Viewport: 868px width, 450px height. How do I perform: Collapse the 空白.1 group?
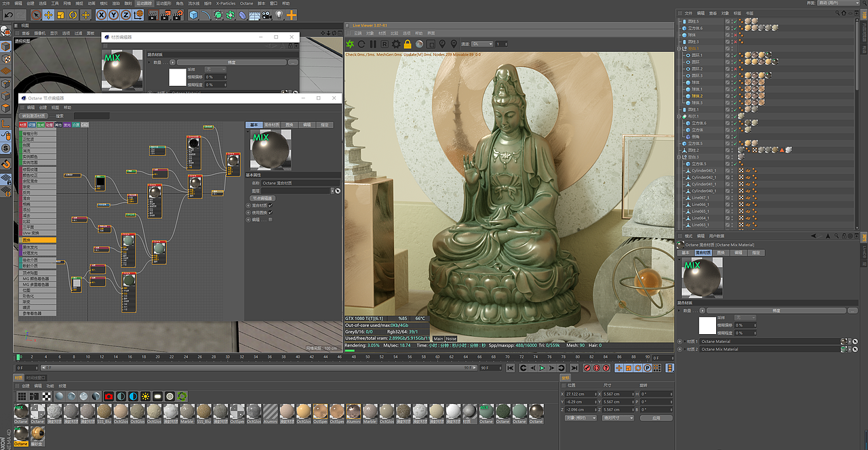pyautogui.click(x=679, y=49)
